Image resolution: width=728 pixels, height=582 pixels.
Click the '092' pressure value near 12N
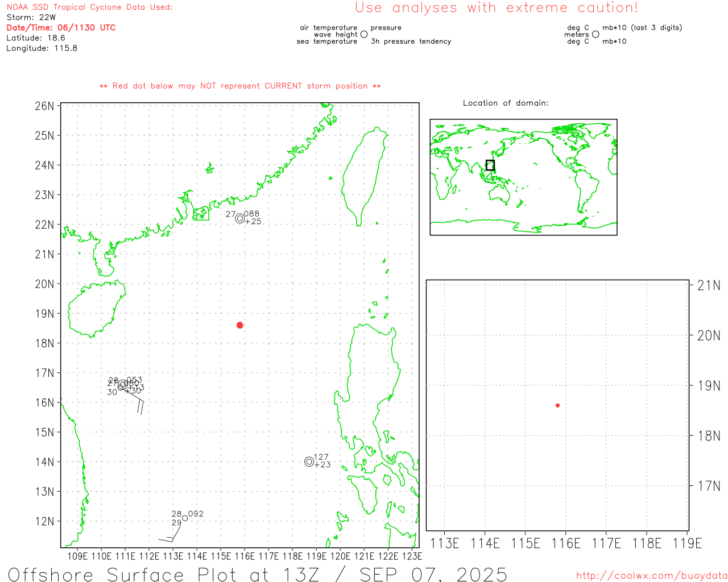pyautogui.click(x=196, y=514)
